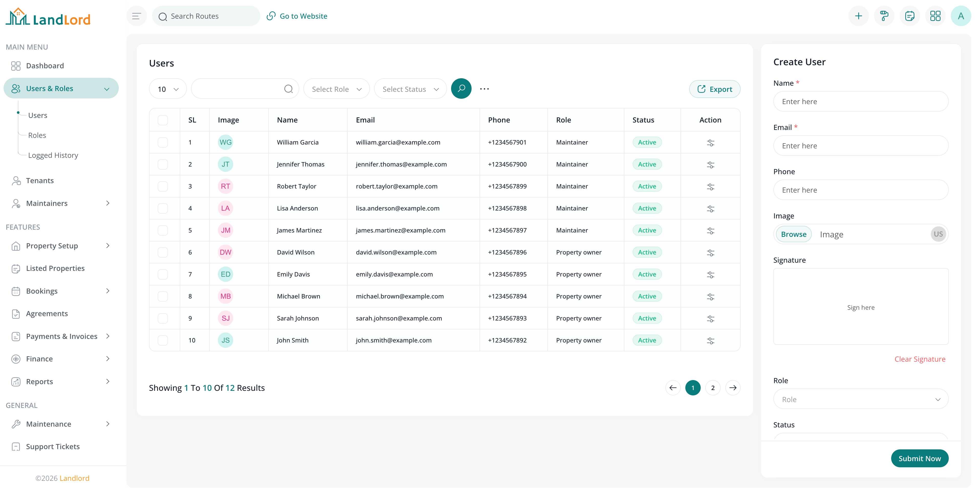The width and height of the screenshot is (980, 488).
Task: Click the teal search icon in filters bar
Action: tap(461, 88)
